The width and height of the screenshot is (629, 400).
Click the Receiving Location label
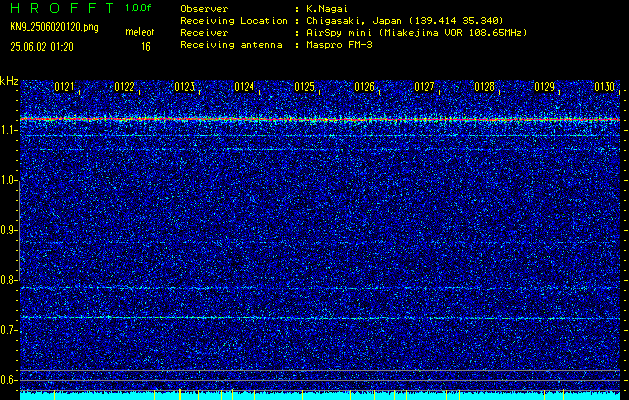[x=234, y=21]
